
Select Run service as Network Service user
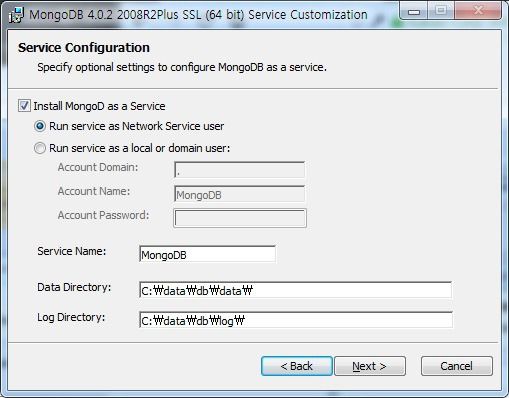coord(40,126)
